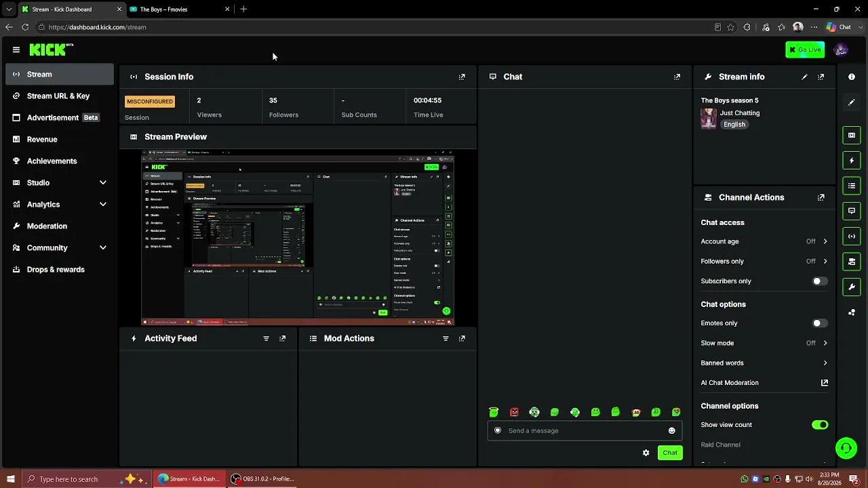Open the notification center in taskbar

click(x=854, y=479)
